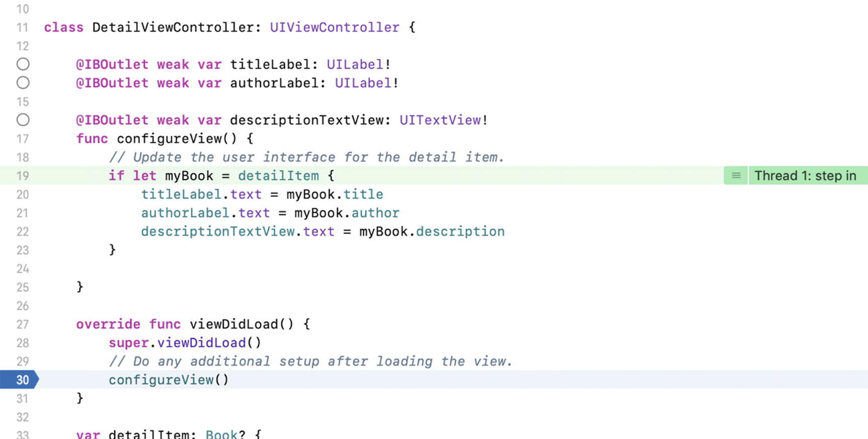Click line number 25 in the gutter
Viewport: 868px width, 439px height.
pyautogui.click(x=23, y=288)
